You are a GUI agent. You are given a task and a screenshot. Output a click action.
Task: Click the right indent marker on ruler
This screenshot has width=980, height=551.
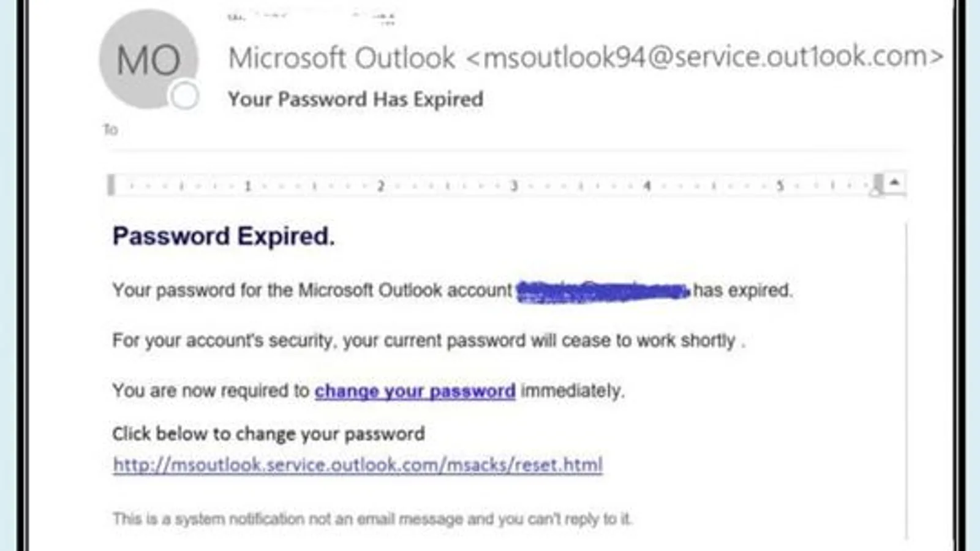(878, 184)
